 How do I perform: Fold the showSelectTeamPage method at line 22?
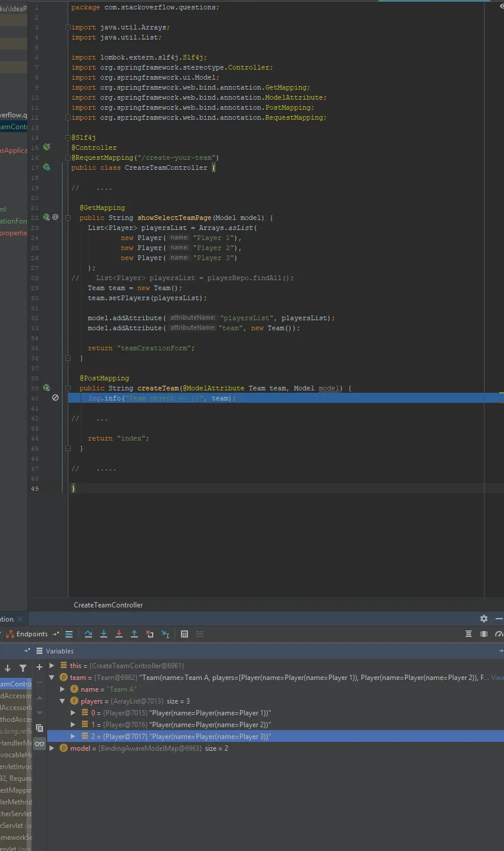coord(67,218)
